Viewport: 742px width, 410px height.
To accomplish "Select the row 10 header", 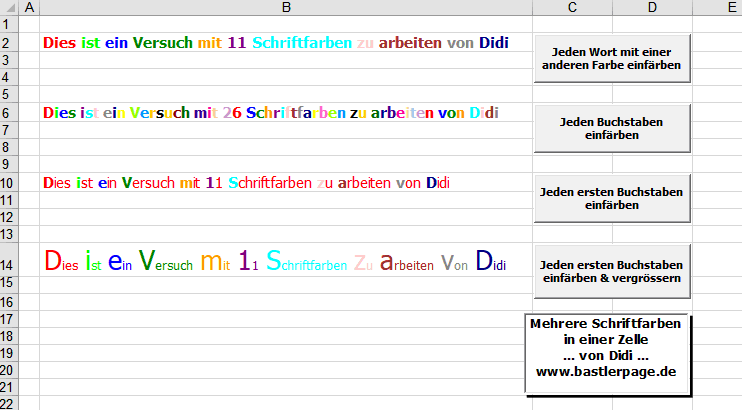I will tap(9, 183).
